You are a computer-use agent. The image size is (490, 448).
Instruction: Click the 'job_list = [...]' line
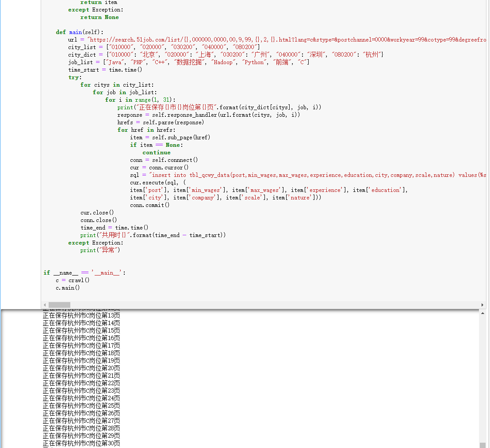tap(189, 62)
